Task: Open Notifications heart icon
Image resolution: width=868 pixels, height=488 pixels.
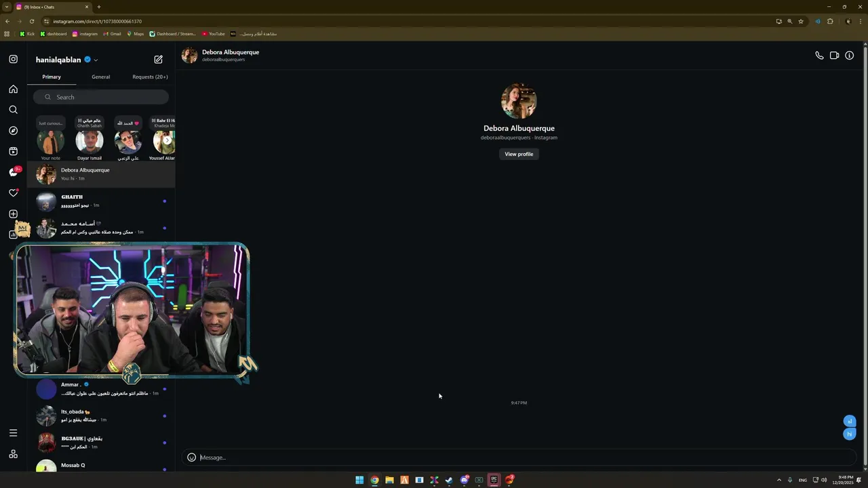Action: pyautogui.click(x=13, y=193)
